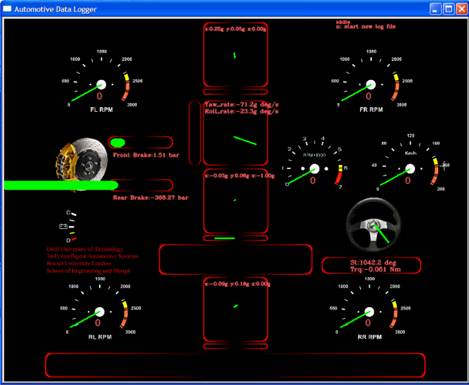Minimize the Automotive Data Logger window
Viewport: 469px width, 385px height.
coord(435,9)
